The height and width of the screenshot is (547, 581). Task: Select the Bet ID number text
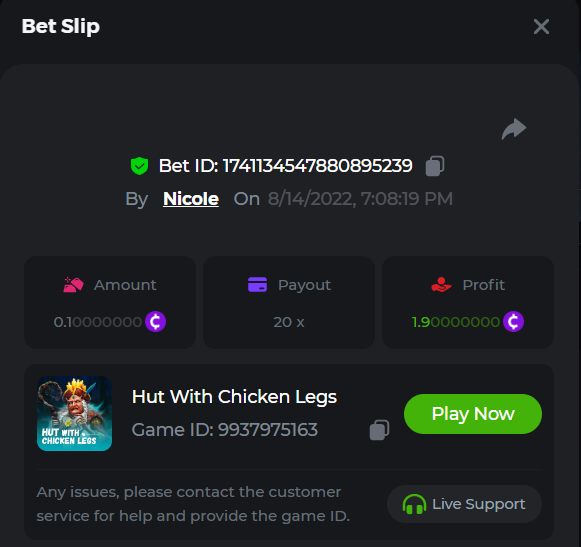(318, 166)
